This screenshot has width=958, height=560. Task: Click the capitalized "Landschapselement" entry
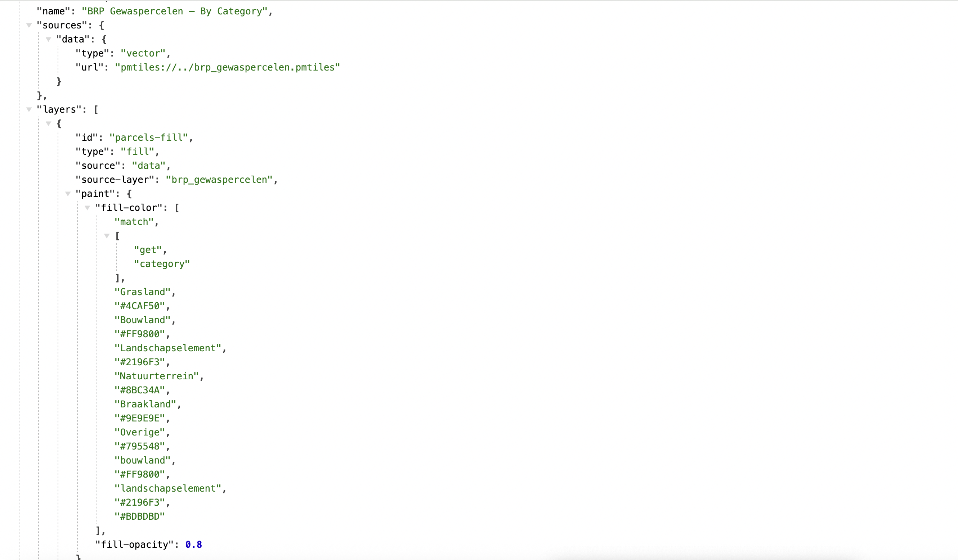tap(168, 348)
